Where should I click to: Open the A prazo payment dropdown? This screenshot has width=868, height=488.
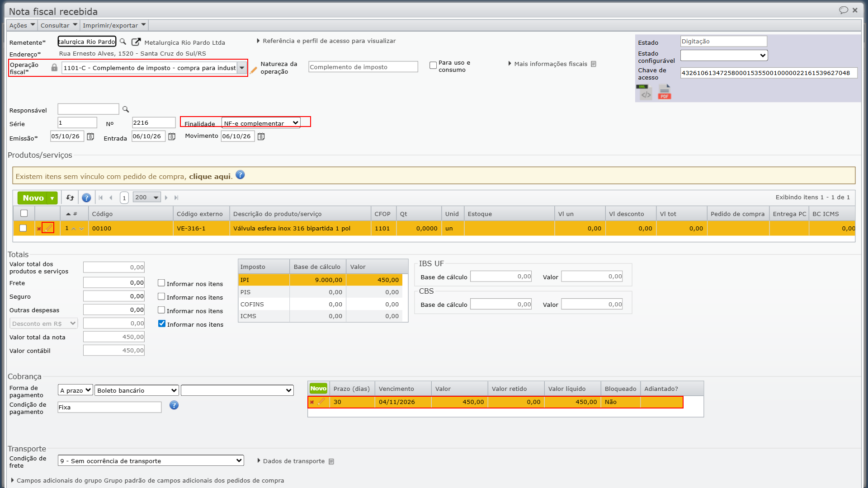75,390
